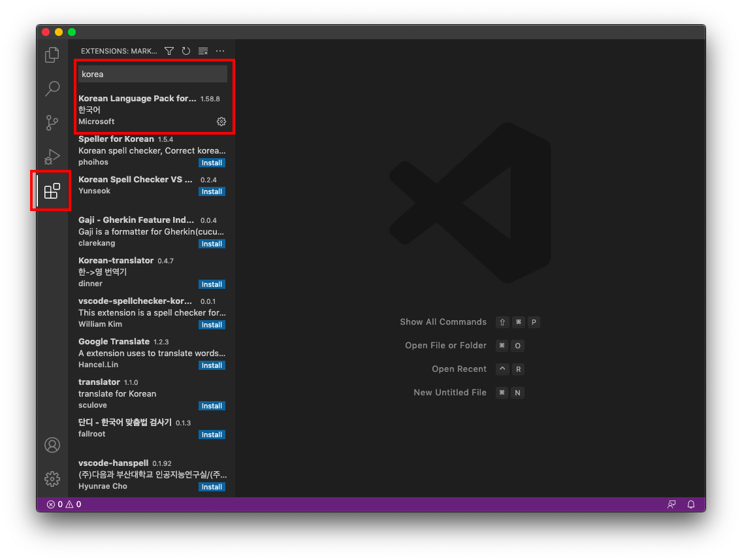
Task: Open the Run and Debug view
Action: pos(52,156)
